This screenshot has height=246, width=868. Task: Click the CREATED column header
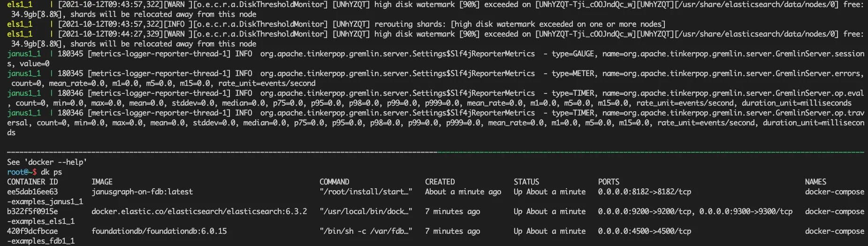pyautogui.click(x=440, y=182)
